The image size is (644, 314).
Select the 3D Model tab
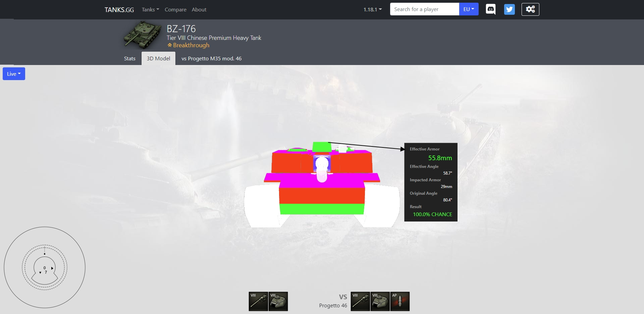[158, 59]
